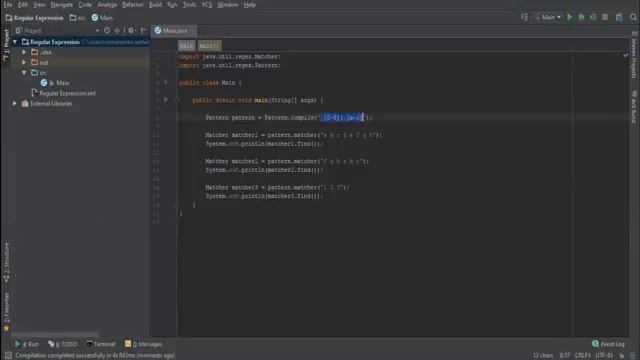Open the Window menu
Image resolution: width=640 pixels, height=360 pixels.
[227, 5]
